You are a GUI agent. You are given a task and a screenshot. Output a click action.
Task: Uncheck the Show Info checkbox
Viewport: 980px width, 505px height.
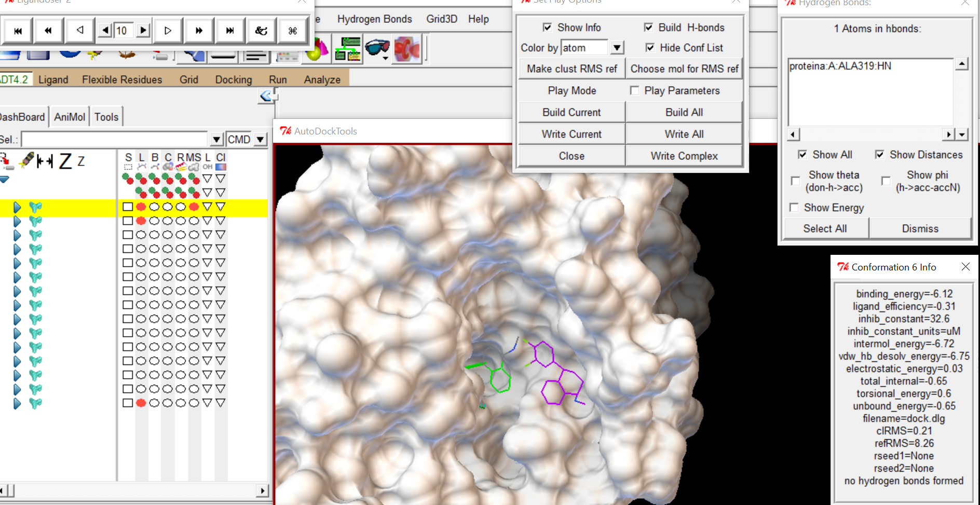547,27
